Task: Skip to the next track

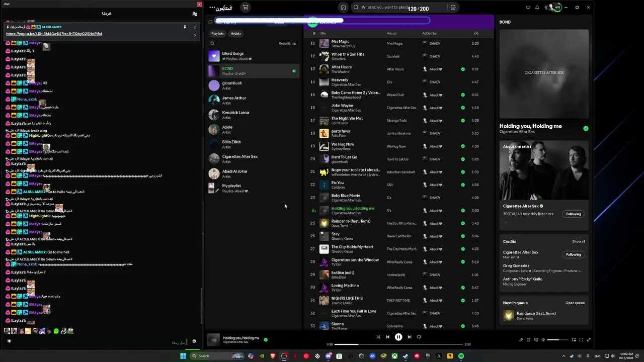Action: pos(410,337)
